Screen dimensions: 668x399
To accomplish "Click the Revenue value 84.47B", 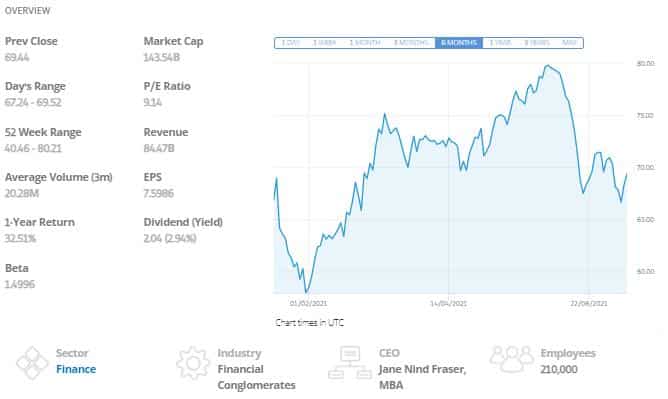I will pyautogui.click(x=159, y=148).
